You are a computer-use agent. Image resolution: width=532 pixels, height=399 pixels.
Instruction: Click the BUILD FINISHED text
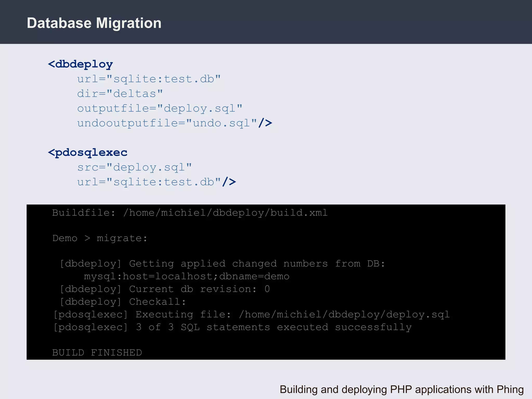tap(97, 353)
